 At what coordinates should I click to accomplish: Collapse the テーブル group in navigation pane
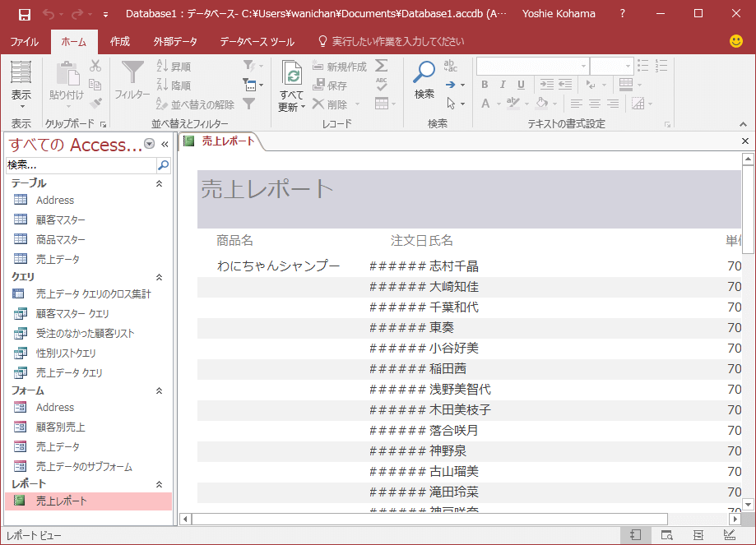(x=160, y=183)
